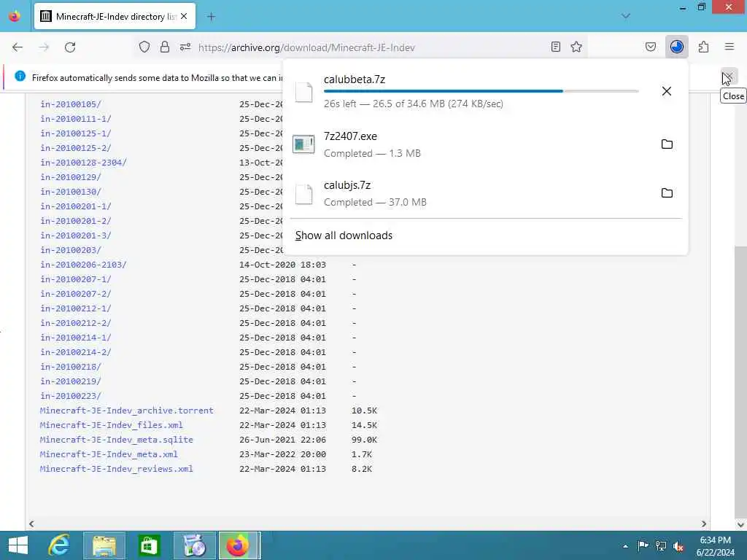Select the Minecraft-JE-Indev directory tab
The height and width of the screenshot is (560, 747).
click(115, 17)
